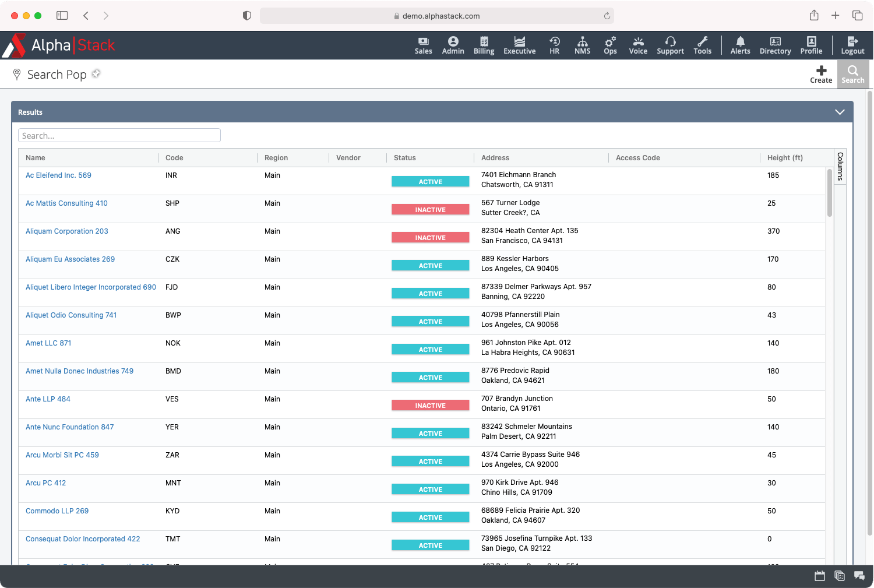This screenshot has height=588, width=874.
Task: Open the Ops module
Action: pyautogui.click(x=610, y=45)
